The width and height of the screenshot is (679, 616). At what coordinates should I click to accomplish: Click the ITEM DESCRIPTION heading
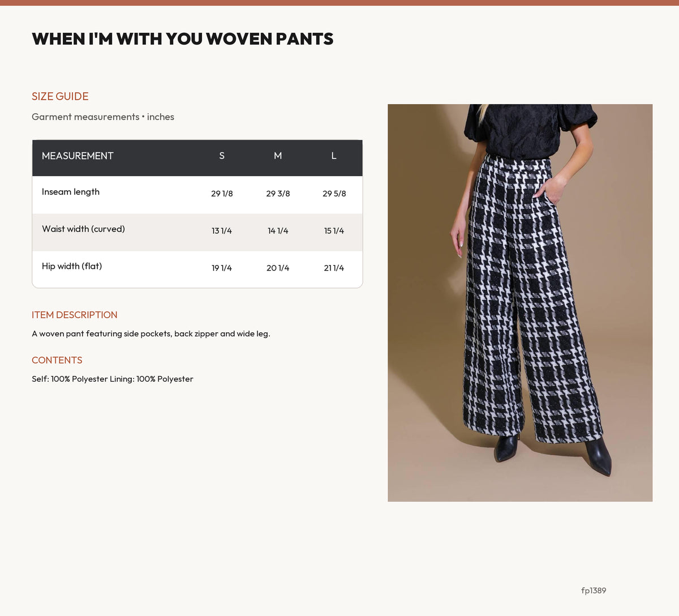75,315
